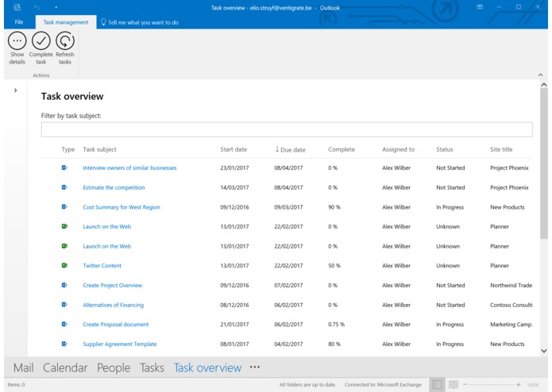This screenshot has width=552, height=392.
Task: Click Tell me what you want to do box
Action: click(x=143, y=22)
